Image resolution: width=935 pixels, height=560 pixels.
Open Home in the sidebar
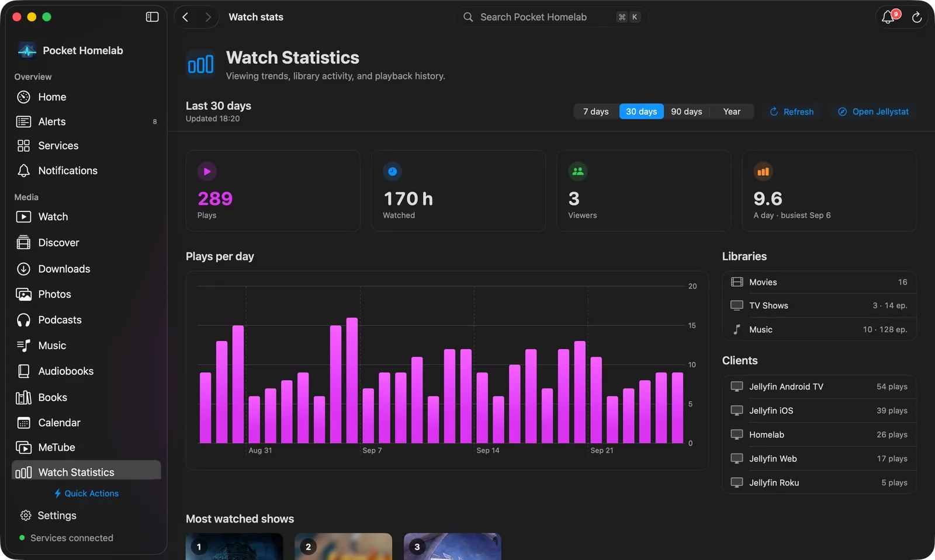tap(86, 97)
